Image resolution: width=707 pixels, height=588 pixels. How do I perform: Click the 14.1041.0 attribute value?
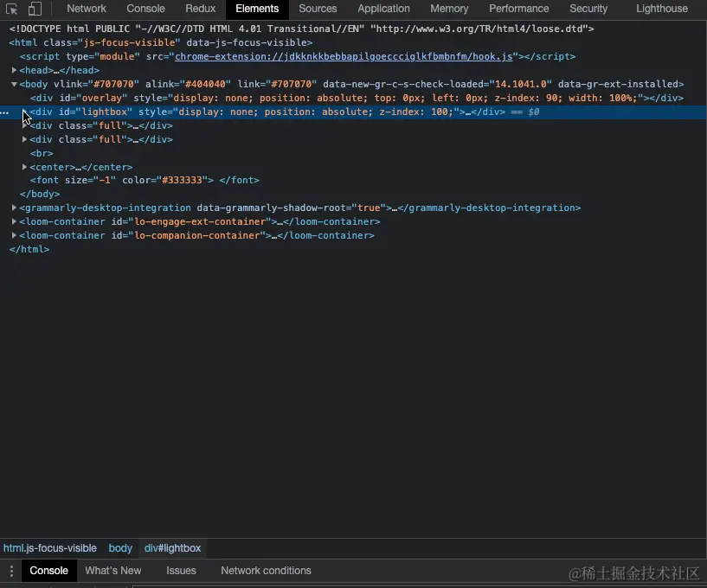pyautogui.click(x=520, y=84)
